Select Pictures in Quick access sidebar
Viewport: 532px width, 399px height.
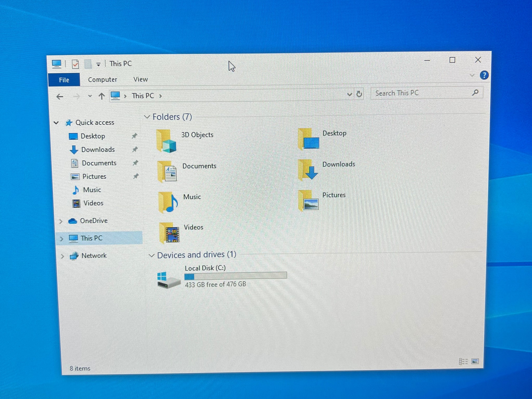[x=94, y=177]
